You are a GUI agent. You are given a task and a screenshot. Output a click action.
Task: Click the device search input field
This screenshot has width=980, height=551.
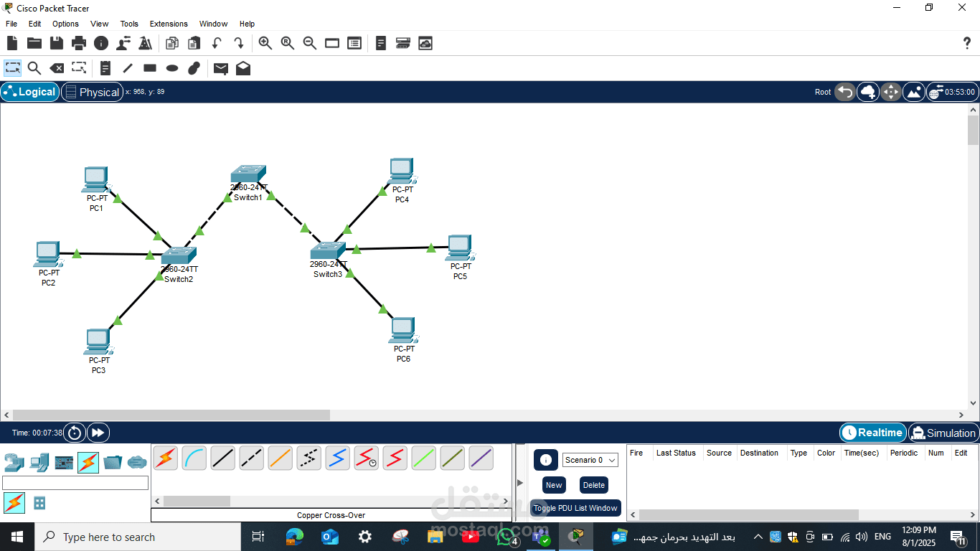click(75, 482)
